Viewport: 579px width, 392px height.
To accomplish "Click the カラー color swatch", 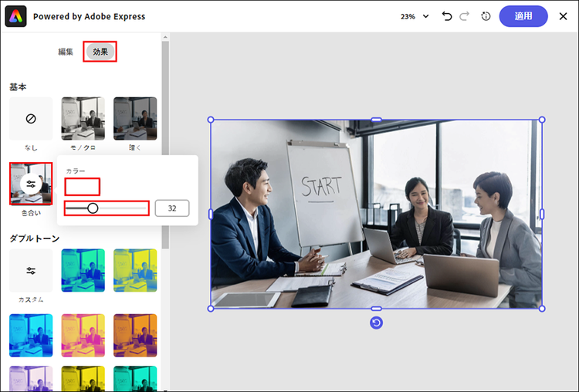I will [83, 187].
